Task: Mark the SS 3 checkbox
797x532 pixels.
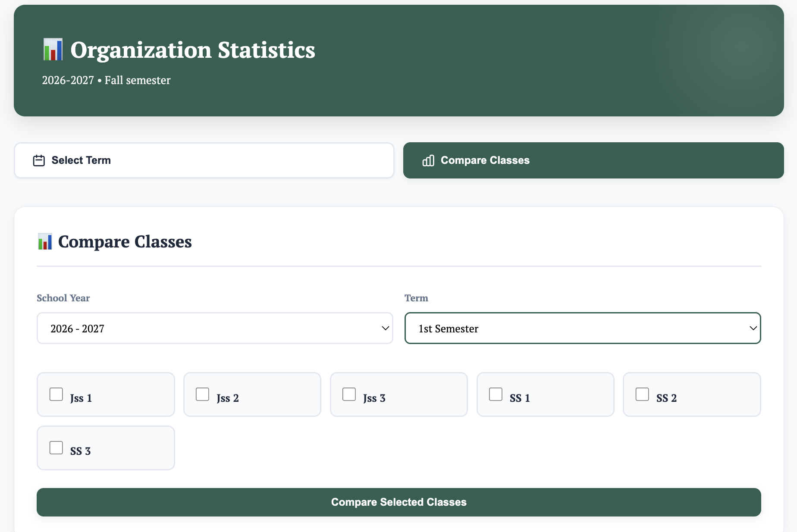Action: click(56, 448)
